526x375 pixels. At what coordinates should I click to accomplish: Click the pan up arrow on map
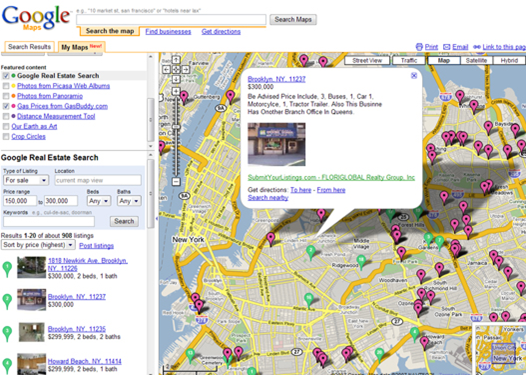[x=176, y=60]
